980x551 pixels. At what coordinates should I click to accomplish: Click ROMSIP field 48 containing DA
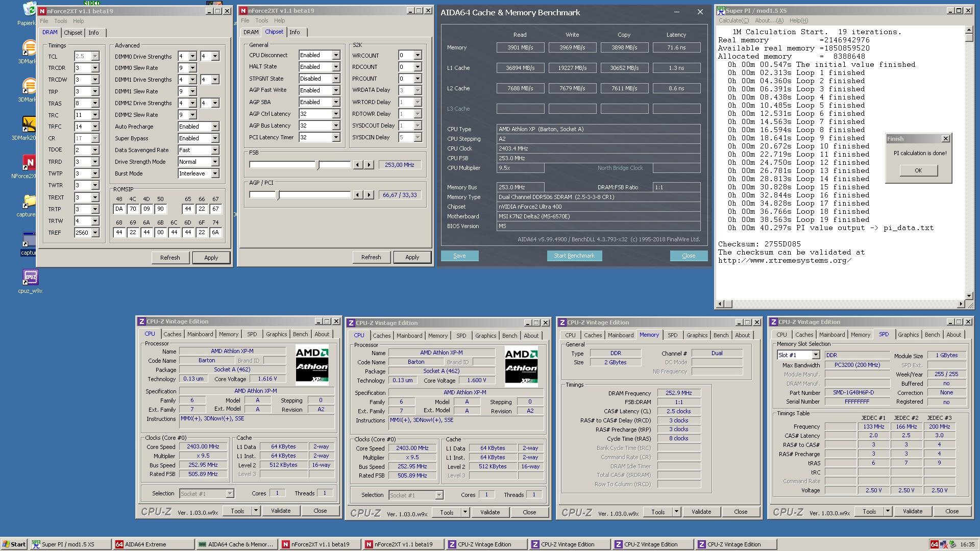pos(119,209)
